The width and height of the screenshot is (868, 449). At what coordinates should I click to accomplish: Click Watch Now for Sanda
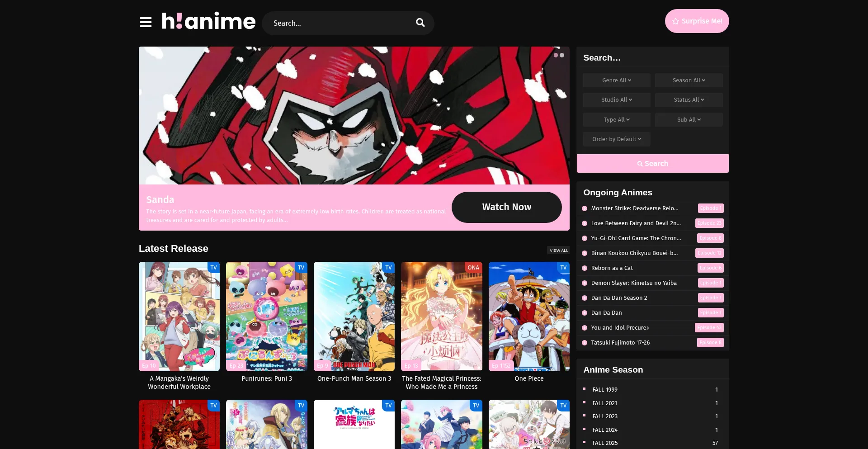[x=506, y=207]
